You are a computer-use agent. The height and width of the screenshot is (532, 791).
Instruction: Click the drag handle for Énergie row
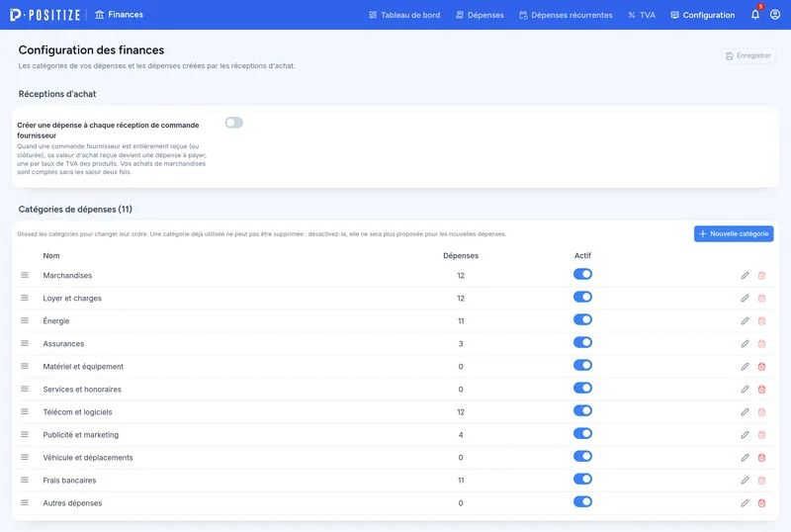(x=25, y=320)
